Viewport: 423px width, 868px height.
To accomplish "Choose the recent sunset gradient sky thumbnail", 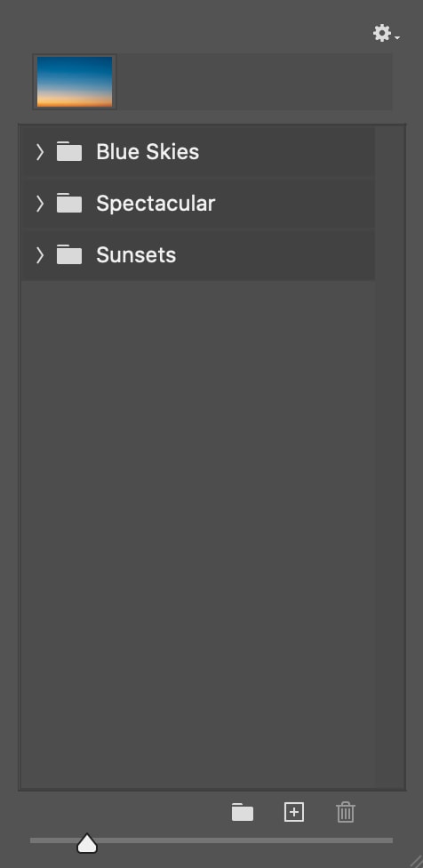I will coord(75,82).
